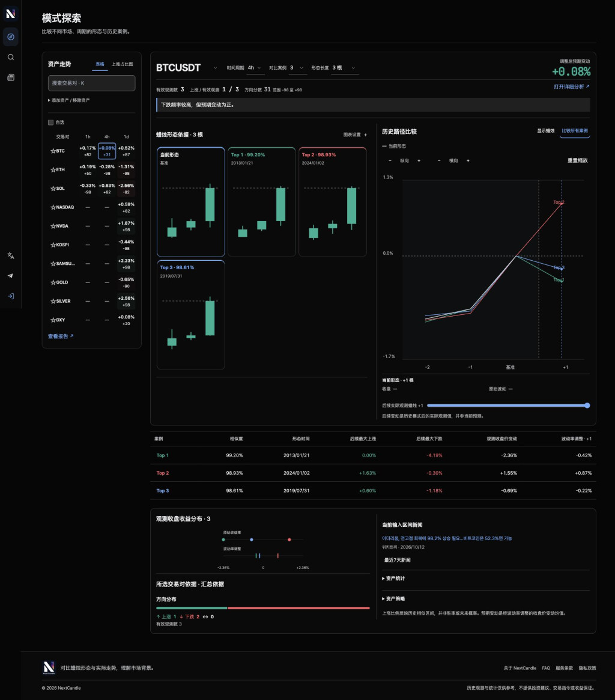615x700 pixels.
Task: Open the 查看报告 link
Action: (61, 336)
